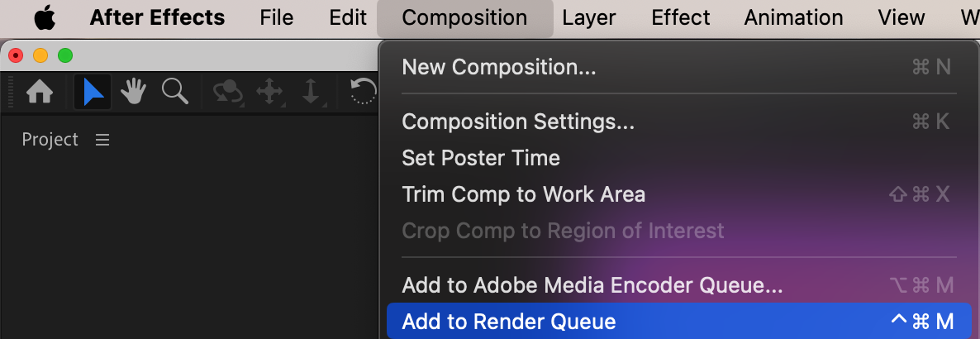
Task: Open the Project panel options menu
Action: [x=102, y=140]
